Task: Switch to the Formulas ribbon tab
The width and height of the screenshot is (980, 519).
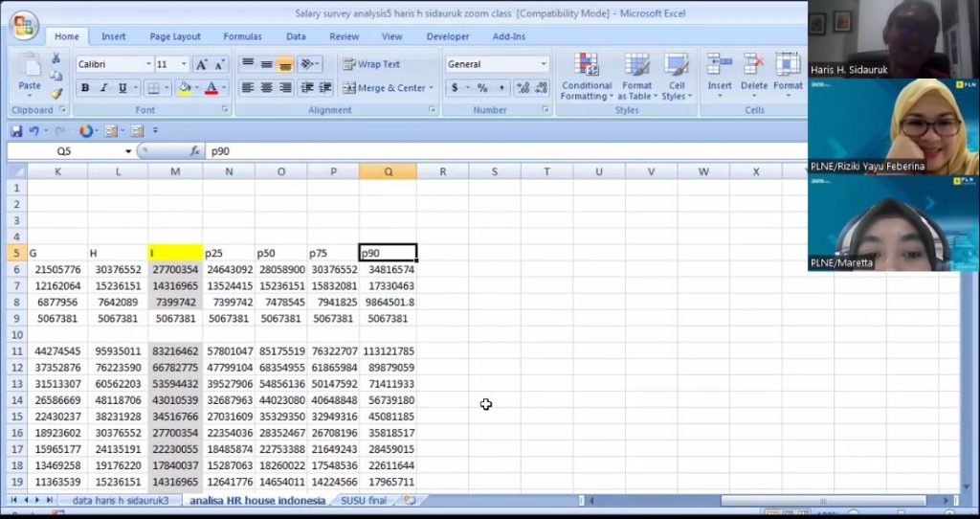Action: point(242,36)
